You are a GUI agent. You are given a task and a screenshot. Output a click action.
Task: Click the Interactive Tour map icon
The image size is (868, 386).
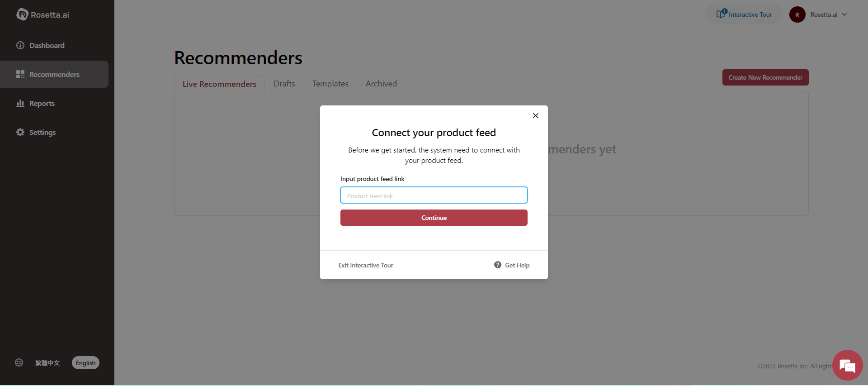coord(722,14)
